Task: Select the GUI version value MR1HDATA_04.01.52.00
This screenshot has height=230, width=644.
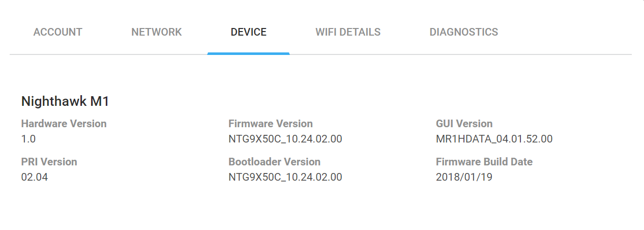Action: [494, 139]
